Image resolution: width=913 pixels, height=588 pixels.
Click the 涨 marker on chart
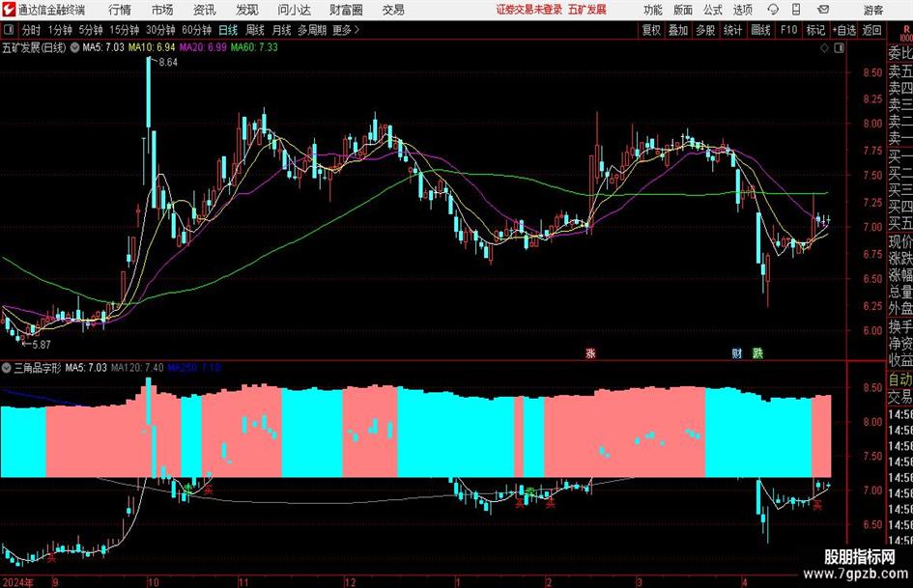click(x=590, y=352)
